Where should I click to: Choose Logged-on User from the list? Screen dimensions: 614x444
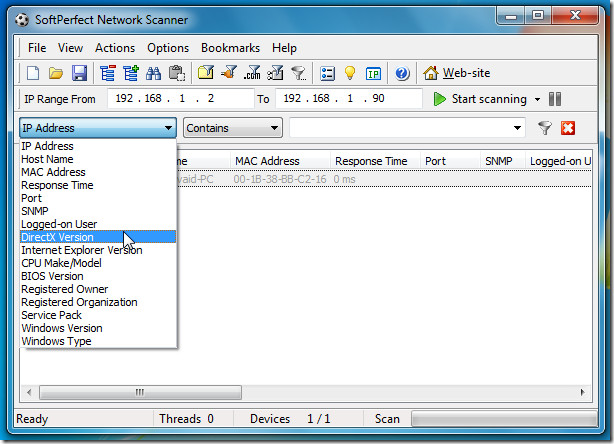(98, 224)
